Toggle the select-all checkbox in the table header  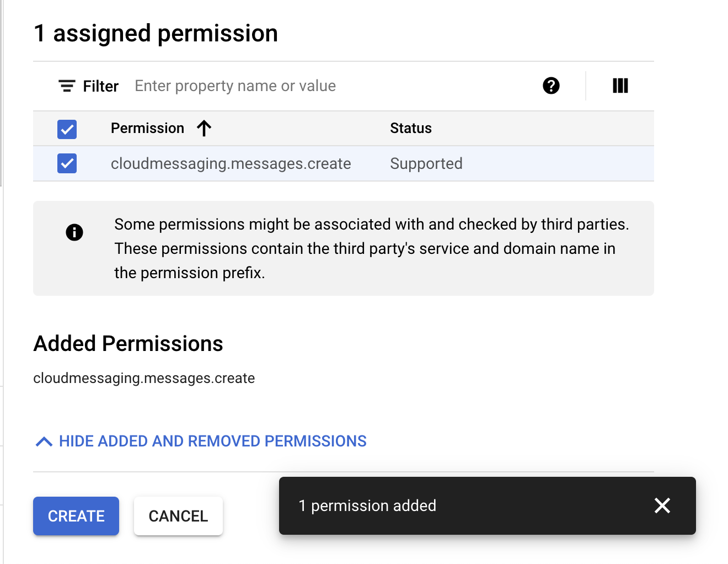pos(67,129)
